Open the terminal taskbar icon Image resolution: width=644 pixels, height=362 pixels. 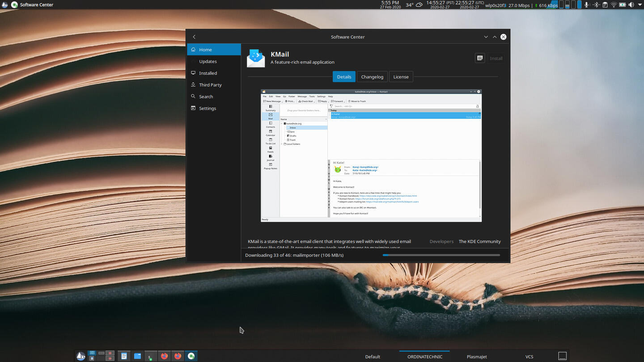(x=151, y=356)
